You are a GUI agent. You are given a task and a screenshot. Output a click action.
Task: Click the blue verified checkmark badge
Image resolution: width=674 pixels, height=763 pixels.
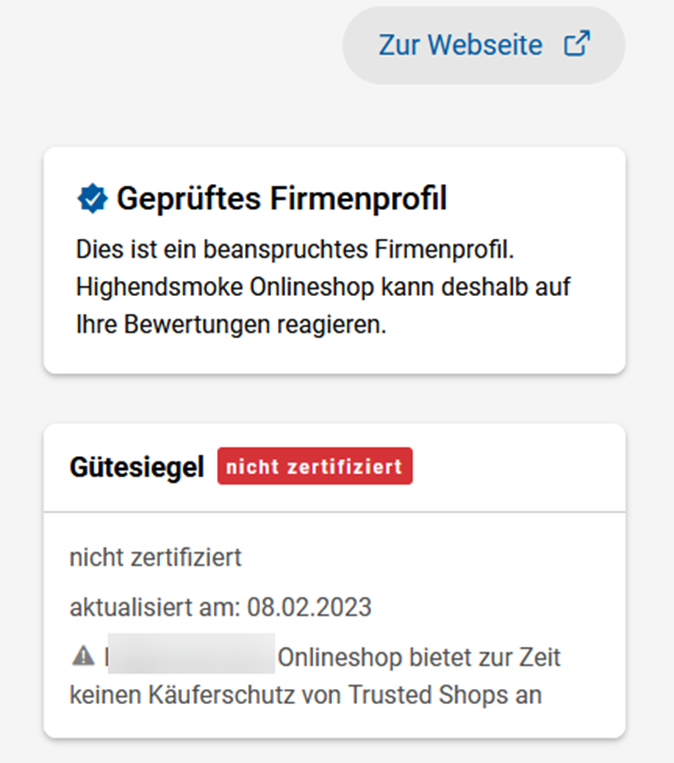92,199
